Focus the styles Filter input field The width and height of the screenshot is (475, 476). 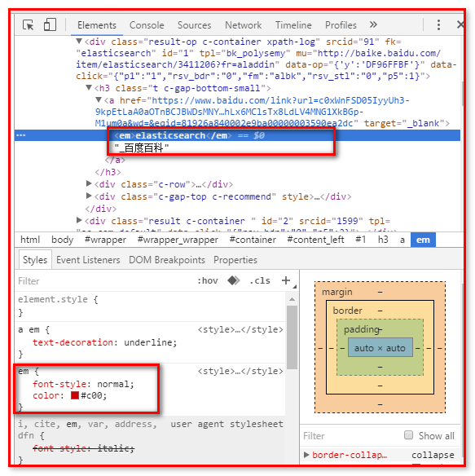click(x=103, y=281)
